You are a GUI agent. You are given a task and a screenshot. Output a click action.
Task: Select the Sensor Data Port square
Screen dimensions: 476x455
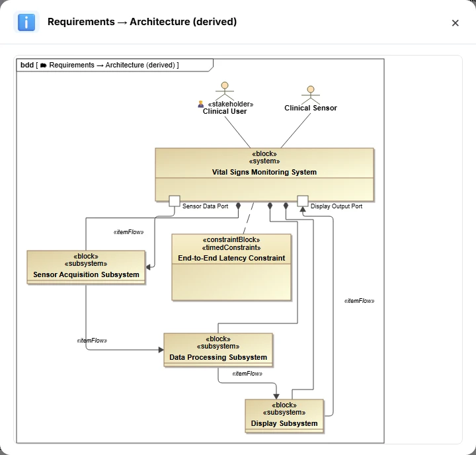pyautogui.click(x=175, y=201)
